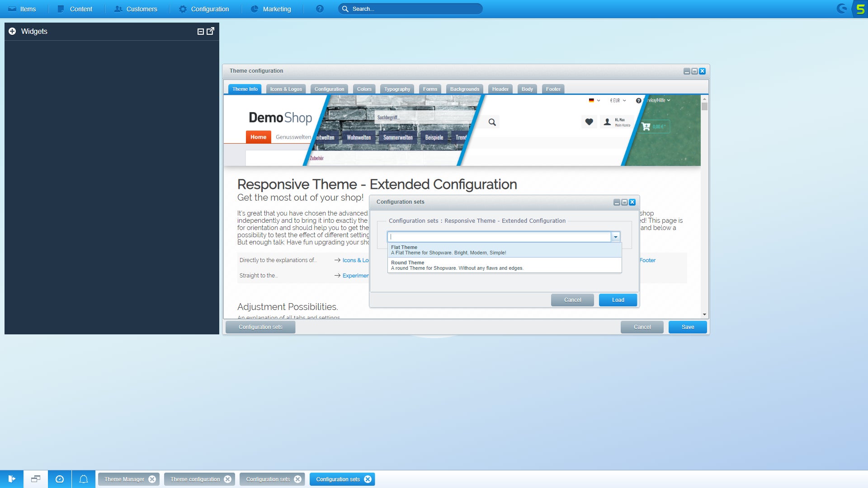Click Save in Theme configuration window
Viewport: 868px width, 488px height.
coord(688,327)
